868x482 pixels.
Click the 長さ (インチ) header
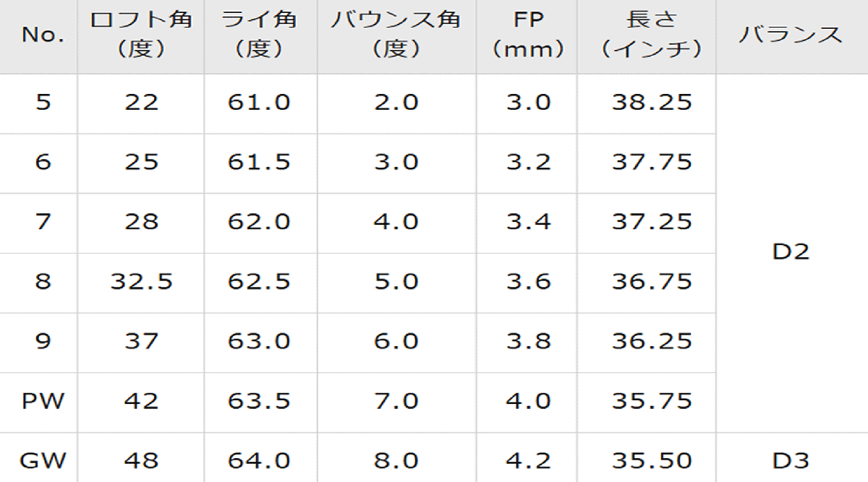652,35
